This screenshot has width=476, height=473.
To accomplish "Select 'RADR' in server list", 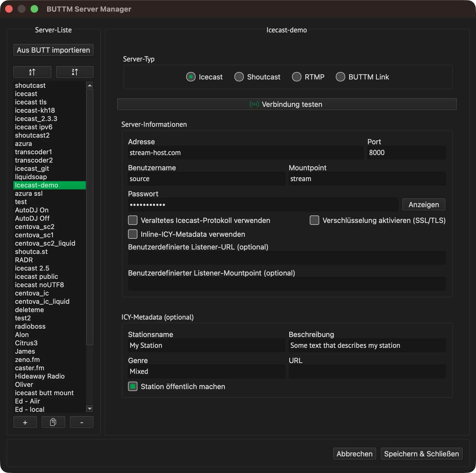I will click(50, 260).
